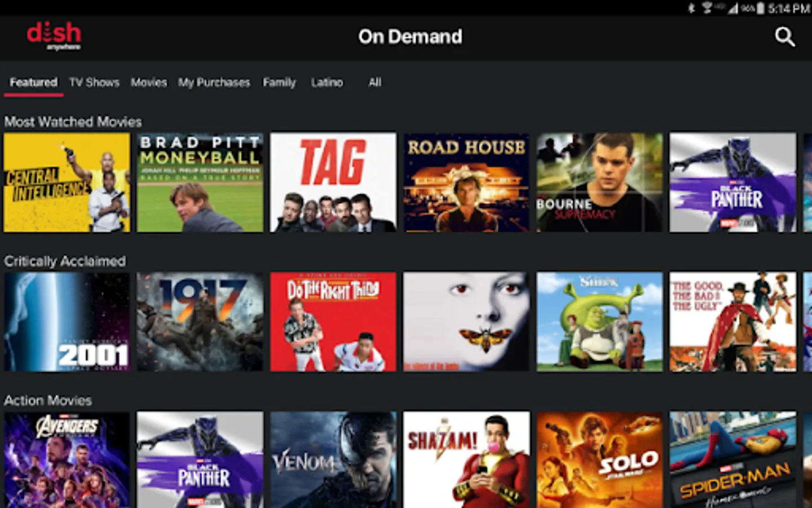Open 2001 A Space Odyssey poster
Viewport: 812px width, 508px height.
(67, 322)
